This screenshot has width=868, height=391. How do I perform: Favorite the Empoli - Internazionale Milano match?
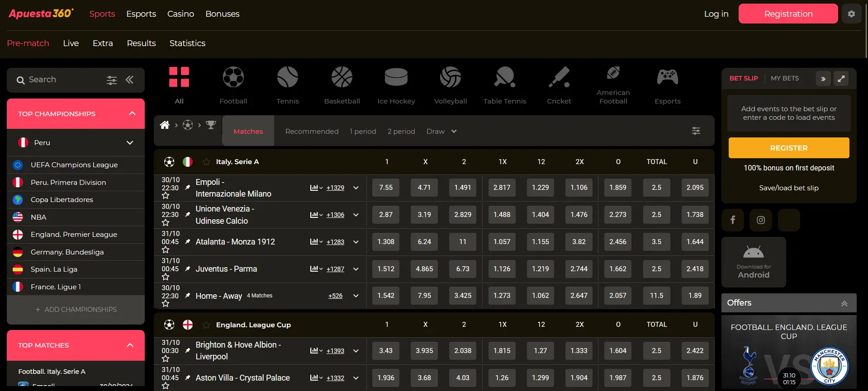166,196
